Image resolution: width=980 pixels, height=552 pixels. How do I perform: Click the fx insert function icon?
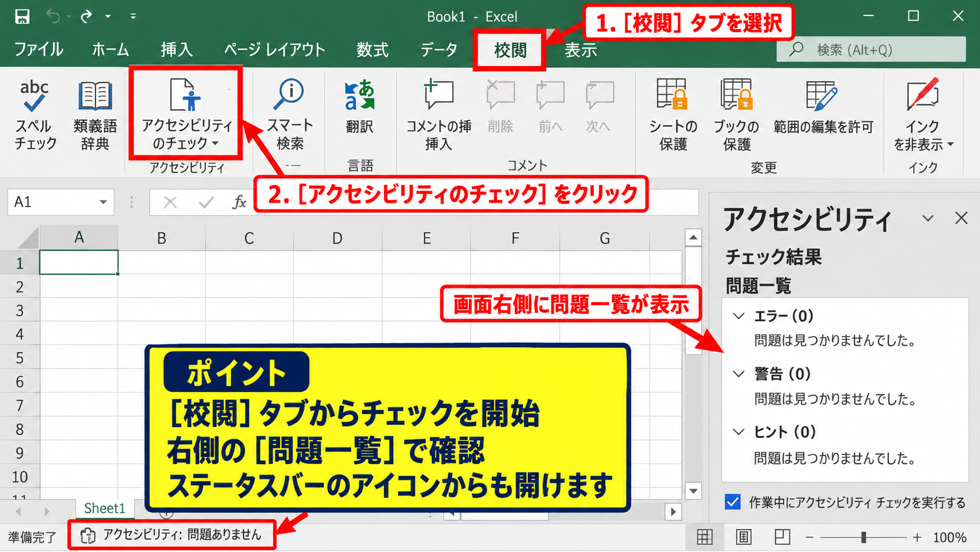tap(239, 202)
